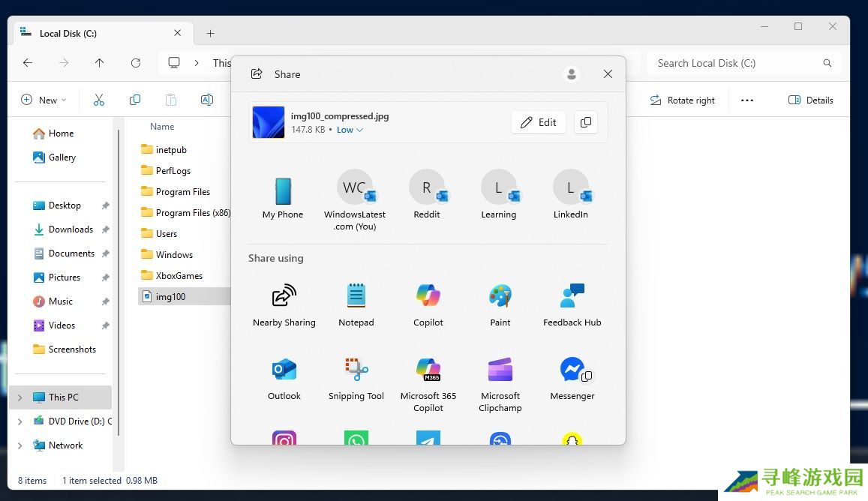This screenshot has width=868, height=501.
Task: Share with the Reddit contact
Action: point(427,194)
